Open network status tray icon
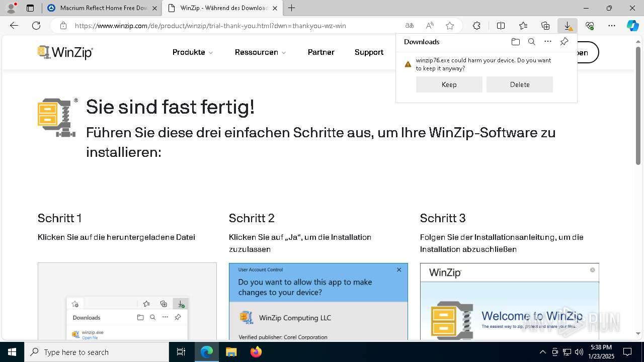This screenshot has height=362, width=644. pos(567,352)
